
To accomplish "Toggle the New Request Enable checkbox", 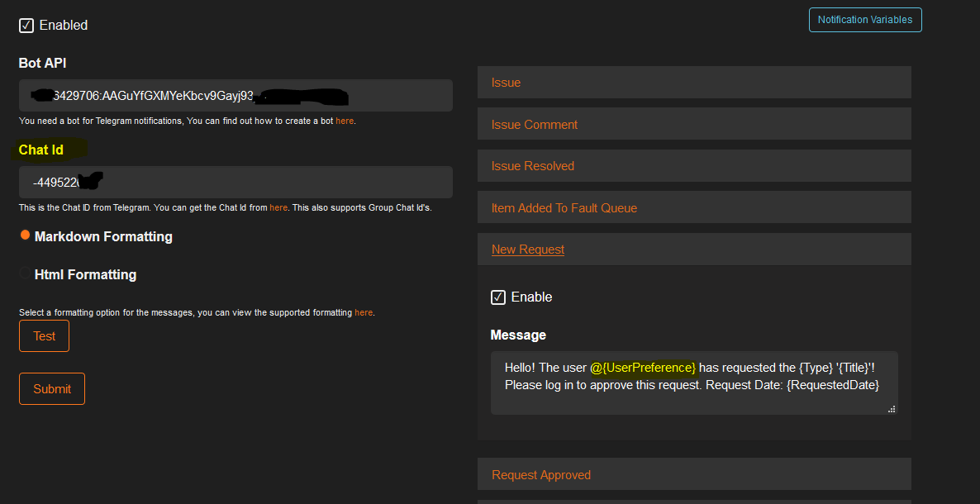I will click(498, 297).
